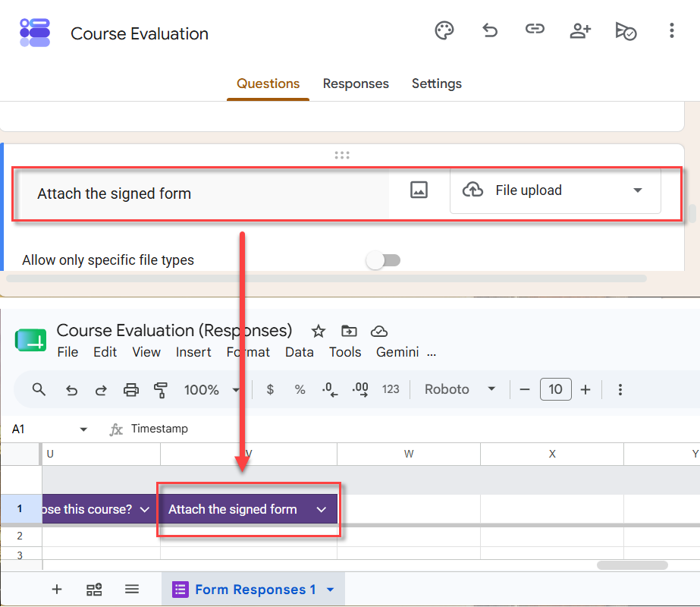Print the spreadsheet

click(130, 390)
